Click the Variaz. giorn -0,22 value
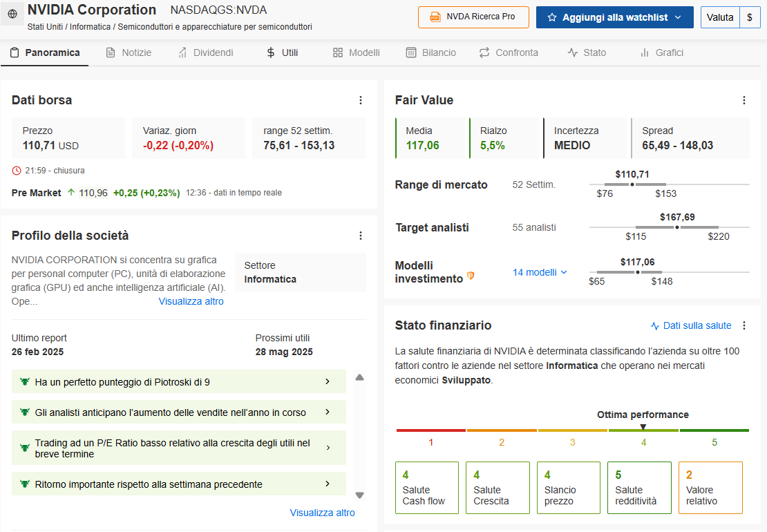 pyautogui.click(x=178, y=146)
